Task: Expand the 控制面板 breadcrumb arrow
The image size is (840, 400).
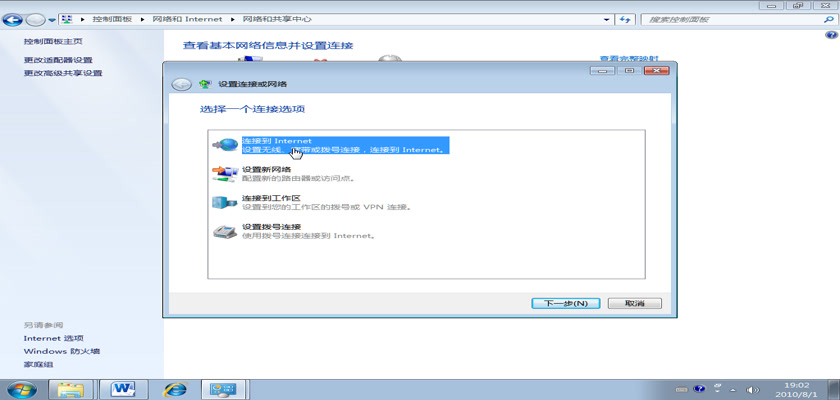Action: (148, 19)
